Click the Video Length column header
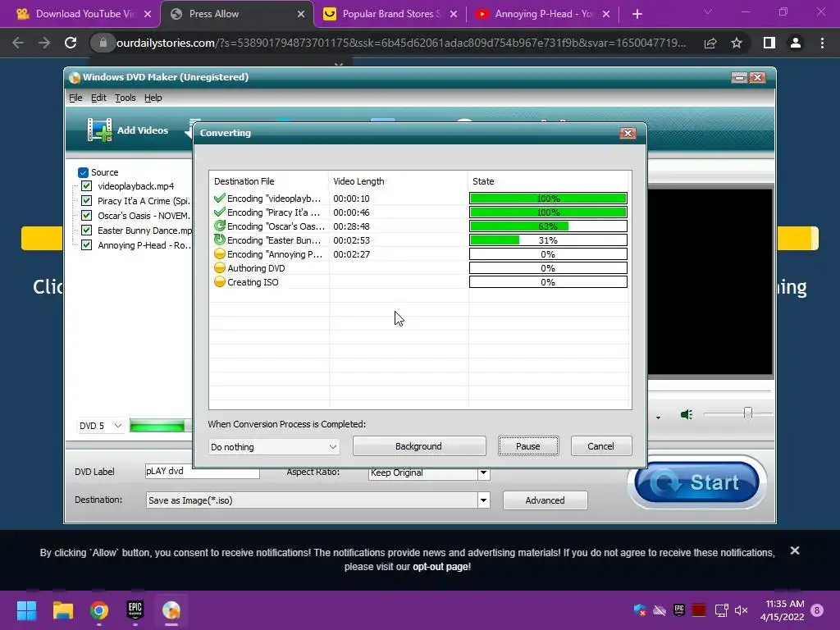The height and width of the screenshot is (630, 840). (x=398, y=181)
